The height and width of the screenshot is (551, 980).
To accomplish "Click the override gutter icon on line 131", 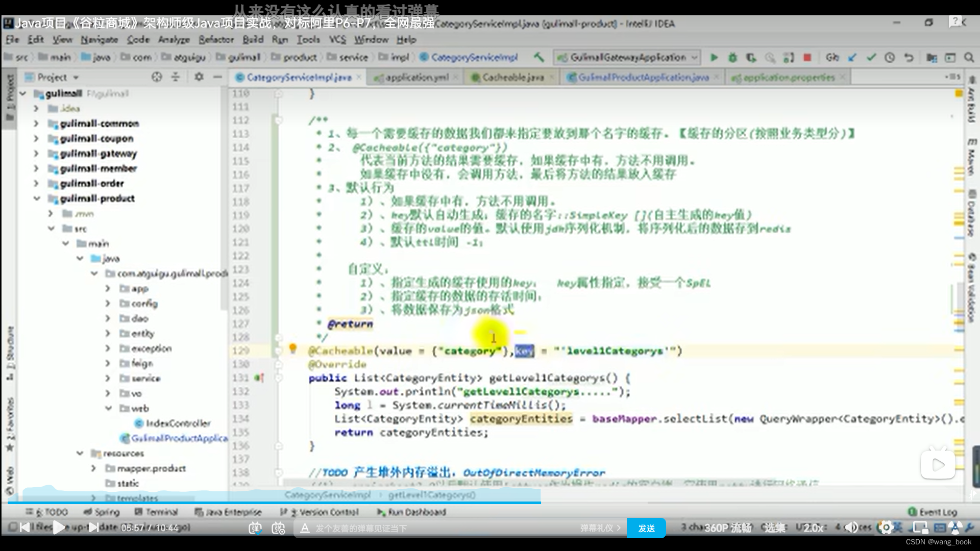I will click(x=259, y=378).
